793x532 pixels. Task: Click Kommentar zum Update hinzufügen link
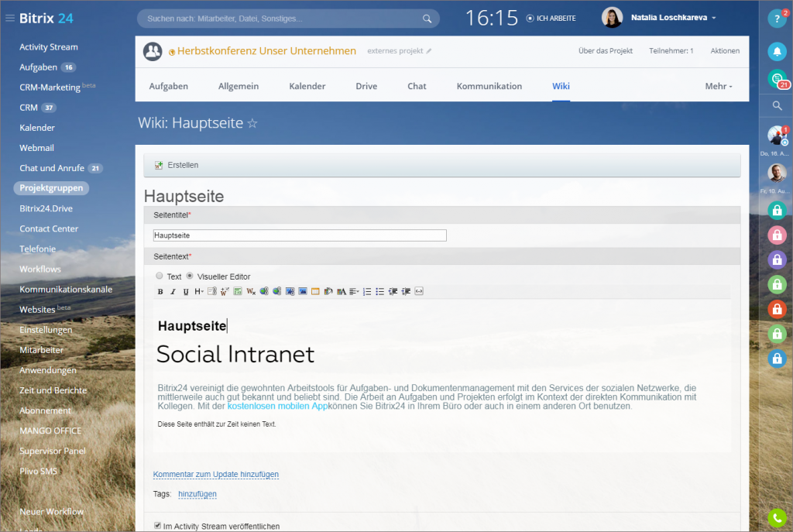[x=215, y=475]
